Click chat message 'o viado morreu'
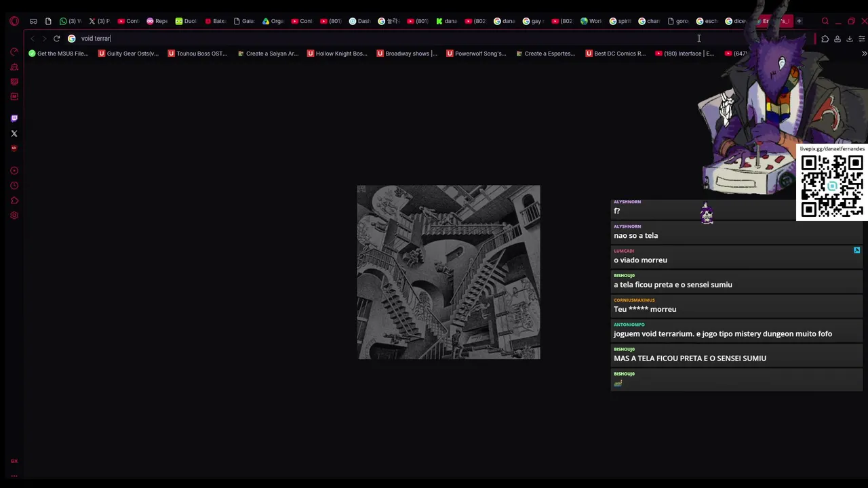The width and height of the screenshot is (868, 488). [640, 260]
